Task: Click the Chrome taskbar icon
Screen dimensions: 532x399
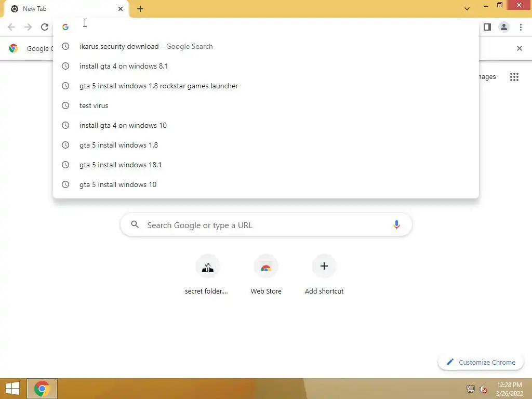Action: point(42,389)
